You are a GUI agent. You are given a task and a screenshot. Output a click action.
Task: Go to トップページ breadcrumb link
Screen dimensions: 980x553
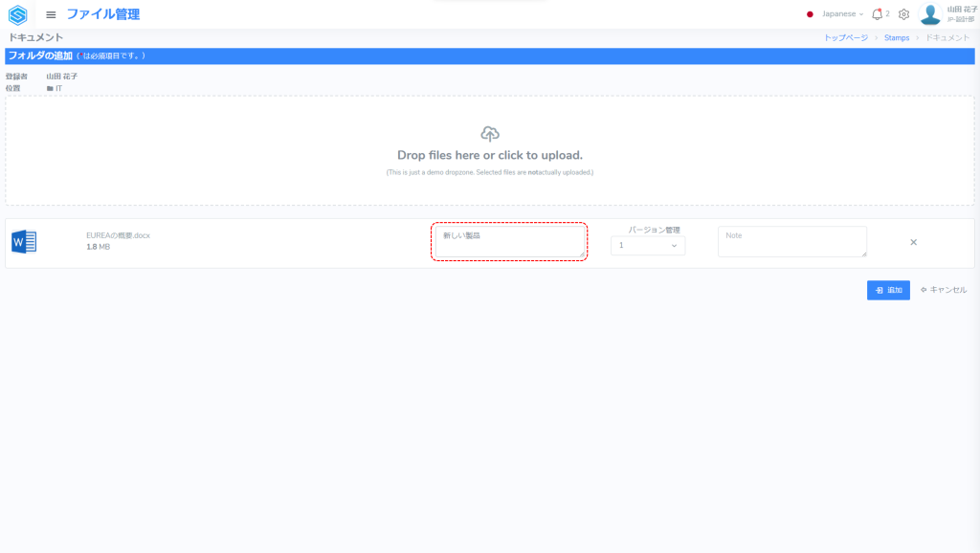point(846,37)
